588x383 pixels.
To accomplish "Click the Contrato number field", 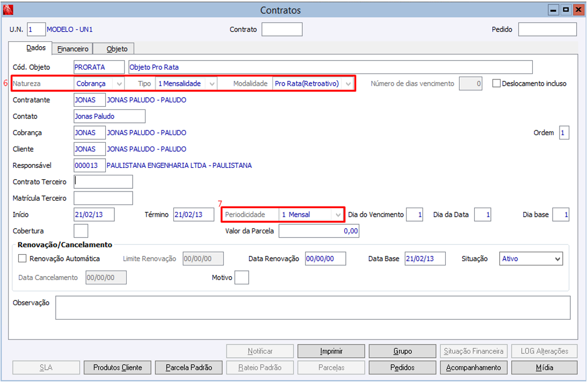I will pyautogui.click(x=282, y=29).
